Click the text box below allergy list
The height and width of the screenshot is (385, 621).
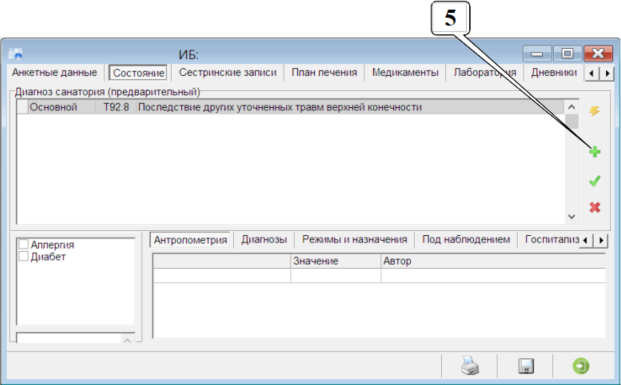tap(69, 339)
